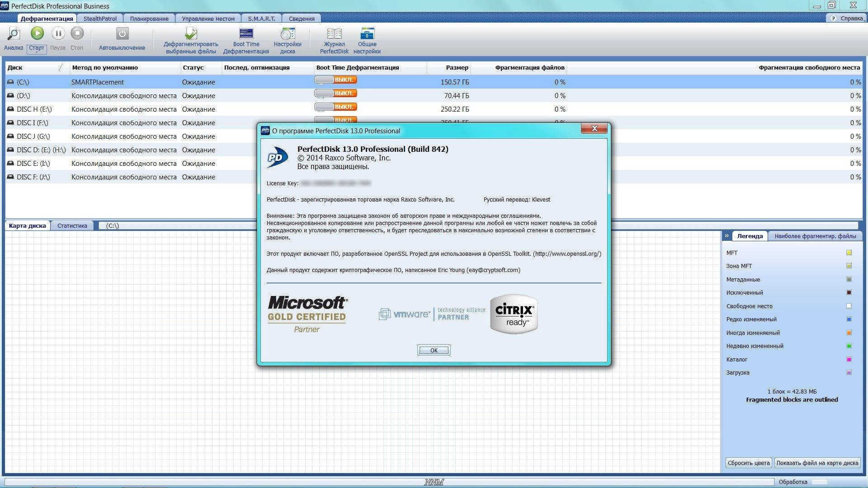Open Справка help button
This screenshot has height=488, width=868.
tap(847, 19)
